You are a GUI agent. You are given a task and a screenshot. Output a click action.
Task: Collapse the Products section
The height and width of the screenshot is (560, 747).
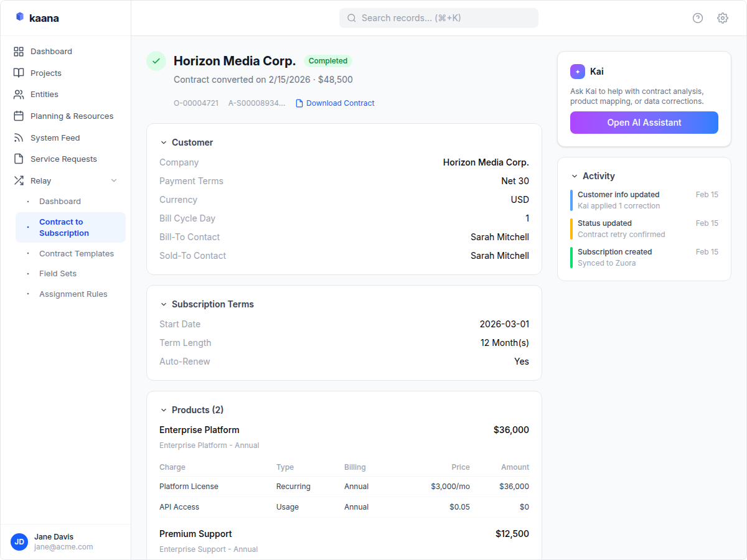coord(163,410)
